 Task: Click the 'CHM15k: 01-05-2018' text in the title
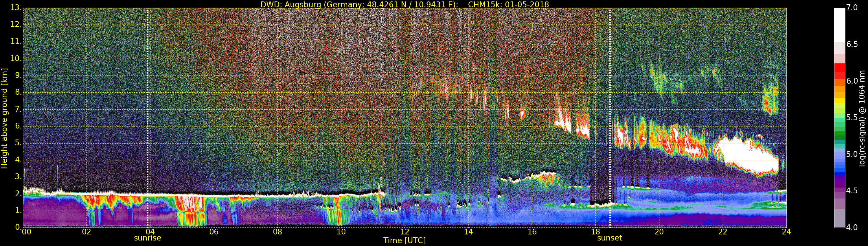(x=508, y=4)
